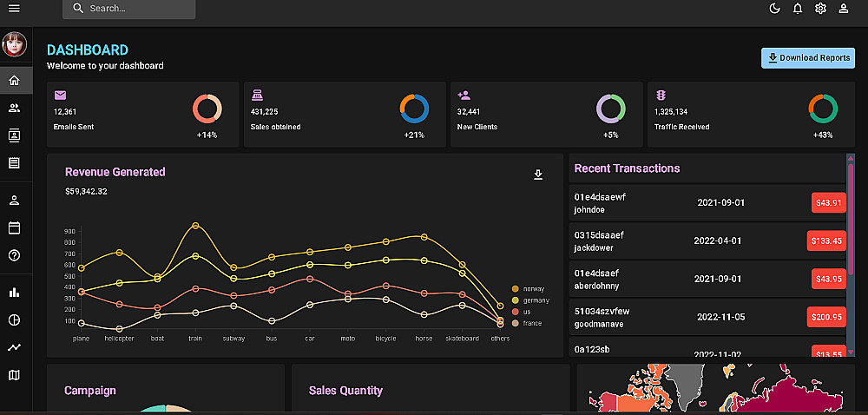Image resolution: width=868 pixels, height=415 pixels.
Task: Open the settings gear icon
Action: pyautogui.click(x=820, y=9)
